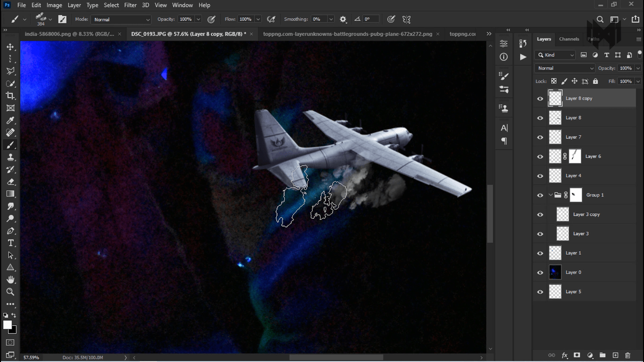Hide Layer 4 visibility eye

540,176
